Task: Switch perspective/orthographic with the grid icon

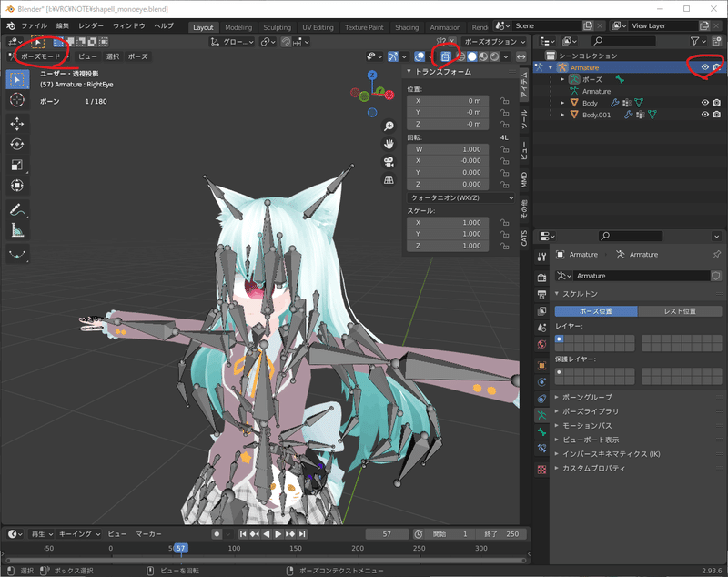Action: tap(389, 179)
